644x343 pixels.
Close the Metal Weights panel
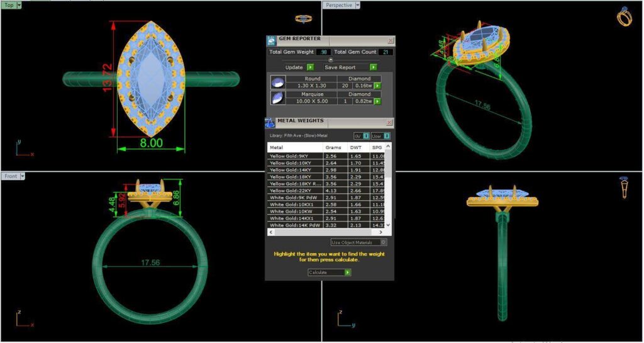(x=389, y=123)
